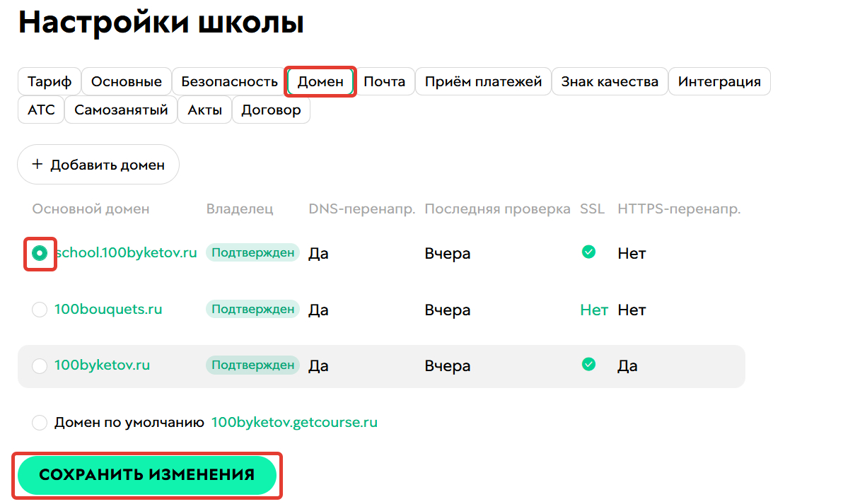The width and height of the screenshot is (843, 504).
Task: Click the SSL column header
Action: point(592,209)
